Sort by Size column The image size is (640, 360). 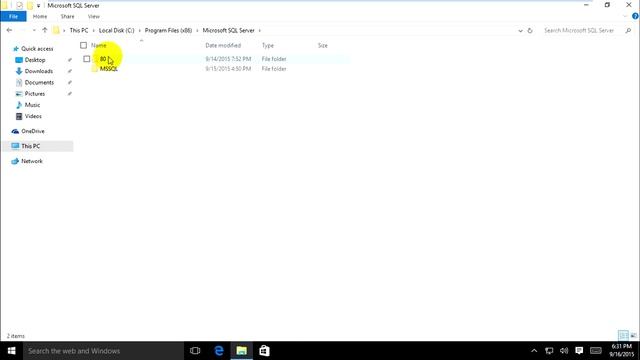pos(322,45)
